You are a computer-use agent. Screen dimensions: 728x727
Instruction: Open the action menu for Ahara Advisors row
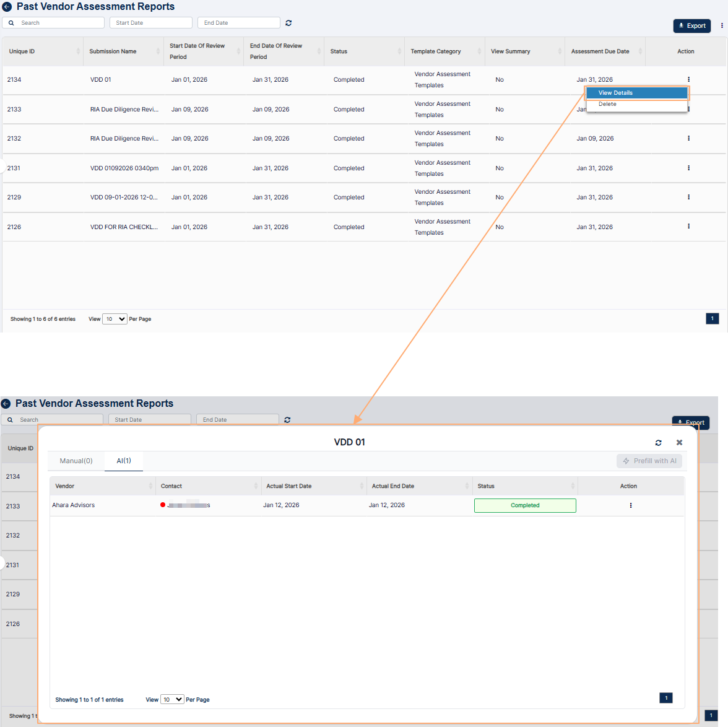[630, 505]
